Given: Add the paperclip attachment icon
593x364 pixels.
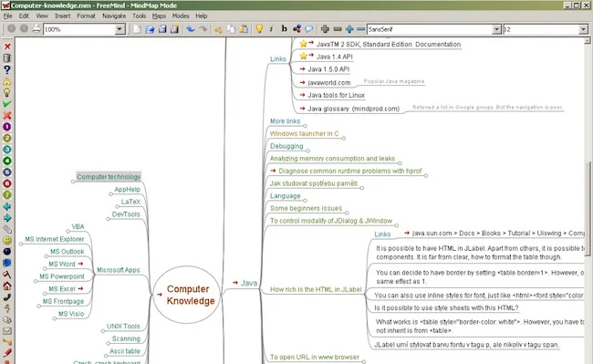Looking at the screenshot, I should pos(6,229).
